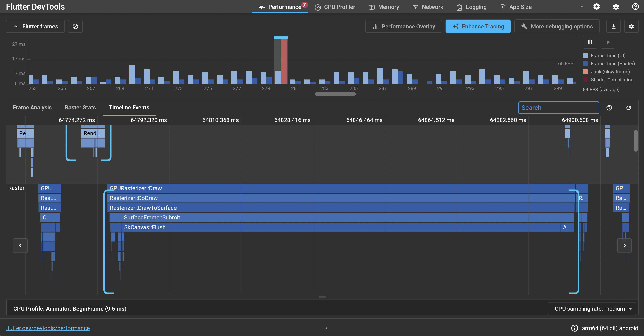Open the CPU Profiler tab
Viewport: 644px width, 336px height.
click(x=335, y=7)
